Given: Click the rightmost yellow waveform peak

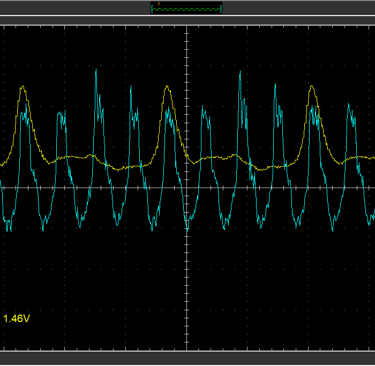Looking at the screenshot, I should 312,87.
